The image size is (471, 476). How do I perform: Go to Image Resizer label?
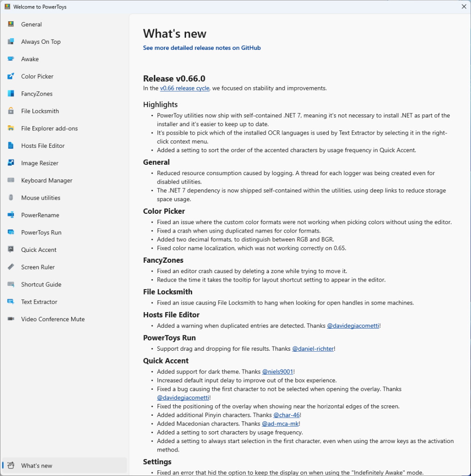tap(40, 163)
